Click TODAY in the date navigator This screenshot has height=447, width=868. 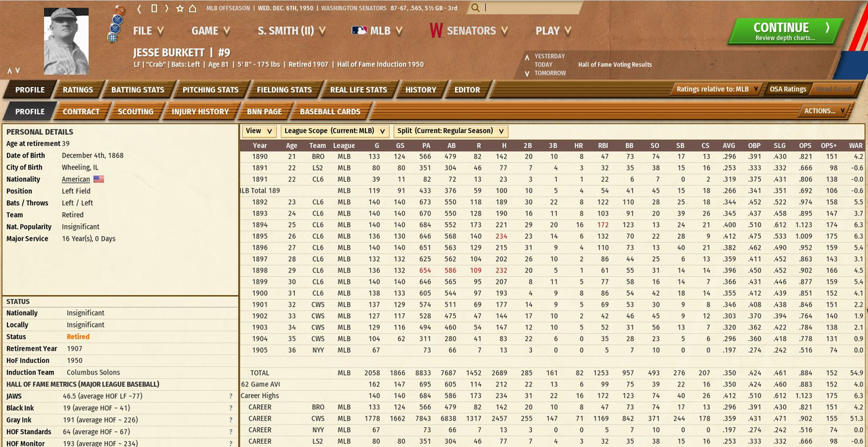[543, 64]
